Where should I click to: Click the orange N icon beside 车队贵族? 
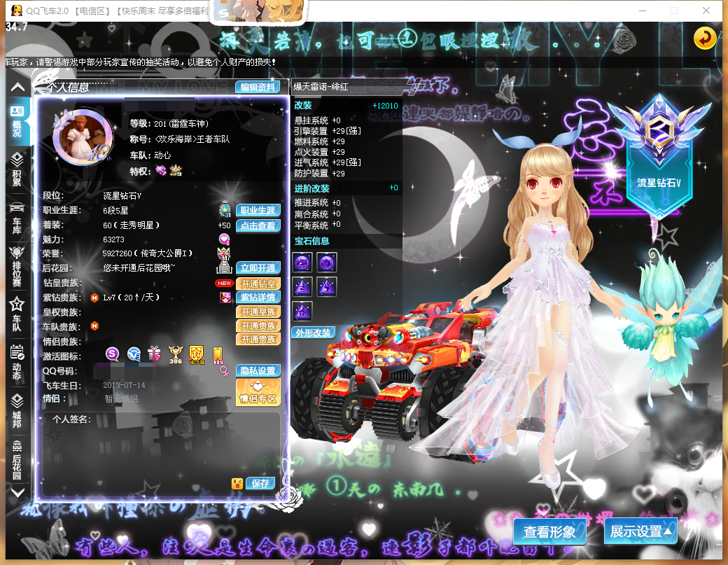[94, 326]
